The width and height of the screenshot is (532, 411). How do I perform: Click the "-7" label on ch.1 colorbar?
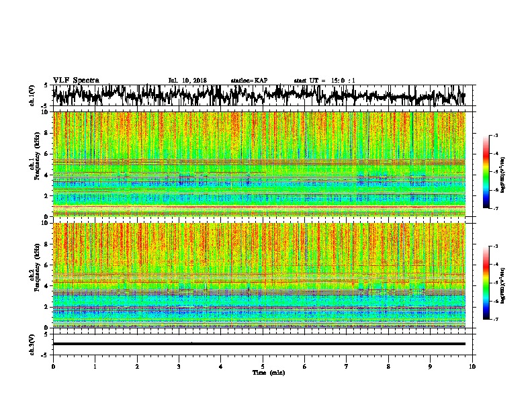[496, 208]
